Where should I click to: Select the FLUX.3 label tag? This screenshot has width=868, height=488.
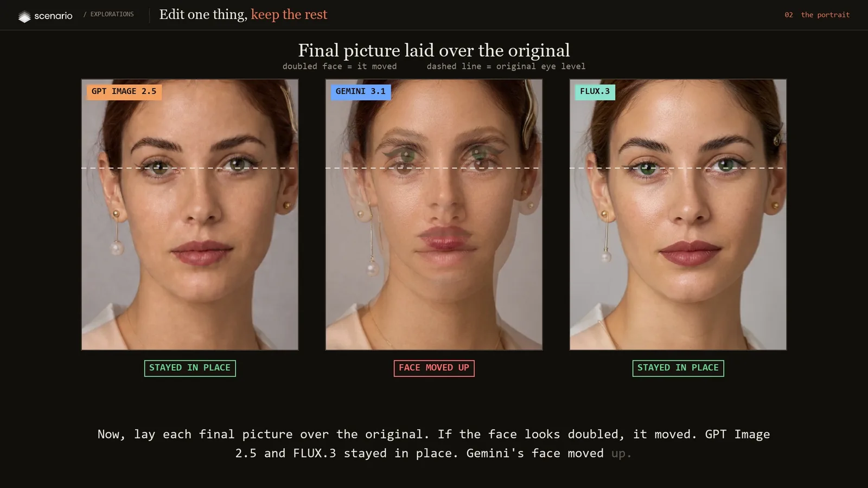click(x=595, y=91)
